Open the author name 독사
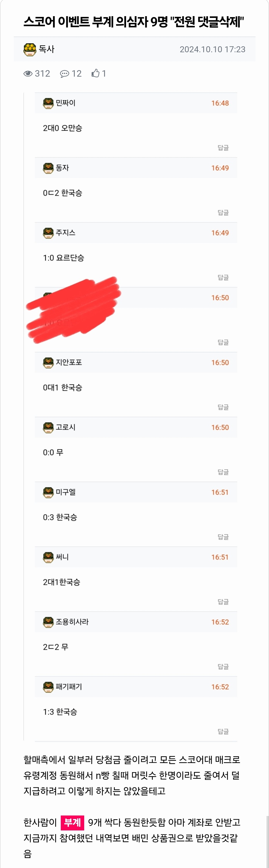The width and height of the screenshot is (269, 868). point(47,49)
